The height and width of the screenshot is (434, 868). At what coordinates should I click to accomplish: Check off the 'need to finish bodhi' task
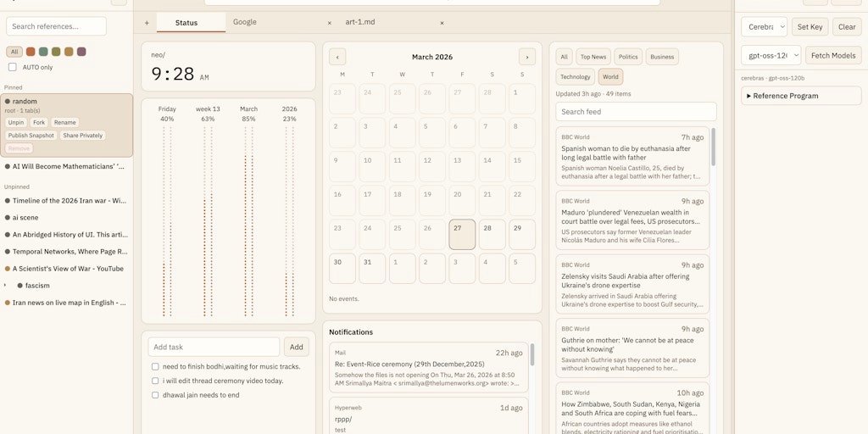coord(155,366)
